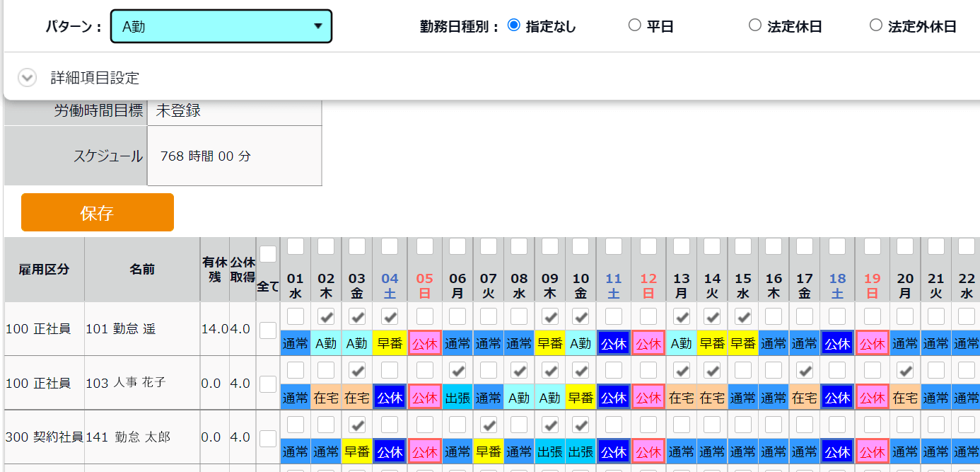Select the 法定外休日 radio button
The image size is (980, 472).
tap(876, 25)
